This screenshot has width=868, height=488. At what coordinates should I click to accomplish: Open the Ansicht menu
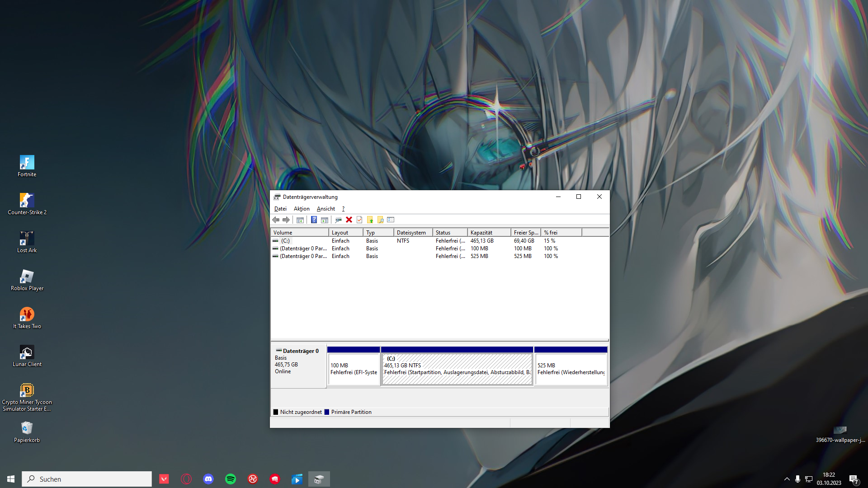pos(325,209)
